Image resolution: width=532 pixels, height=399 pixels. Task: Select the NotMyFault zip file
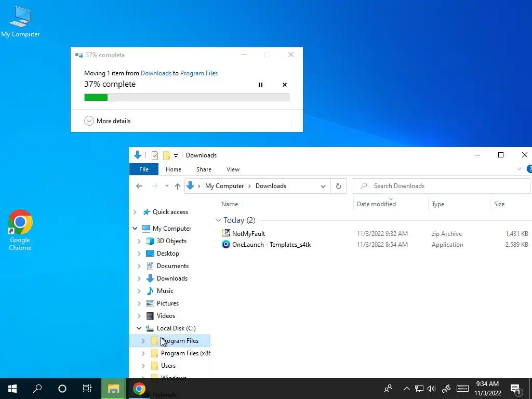(x=248, y=233)
